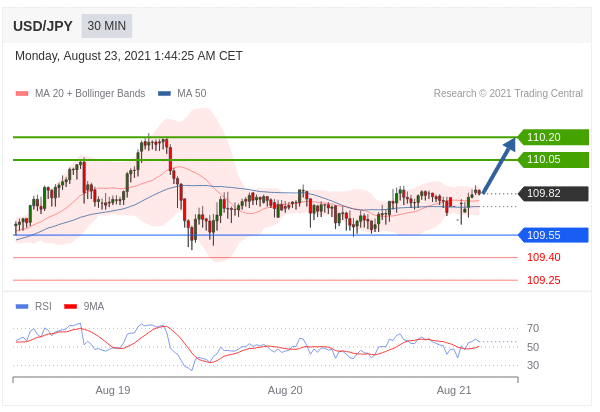Click the 109.40 support level label
The height and width of the screenshot is (412, 600).
pyautogui.click(x=544, y=257)
